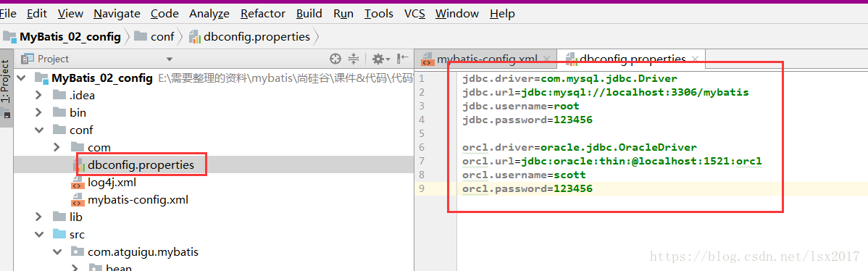Open the Refactor menu
This screenshot has height=271, width=868.
263,14
